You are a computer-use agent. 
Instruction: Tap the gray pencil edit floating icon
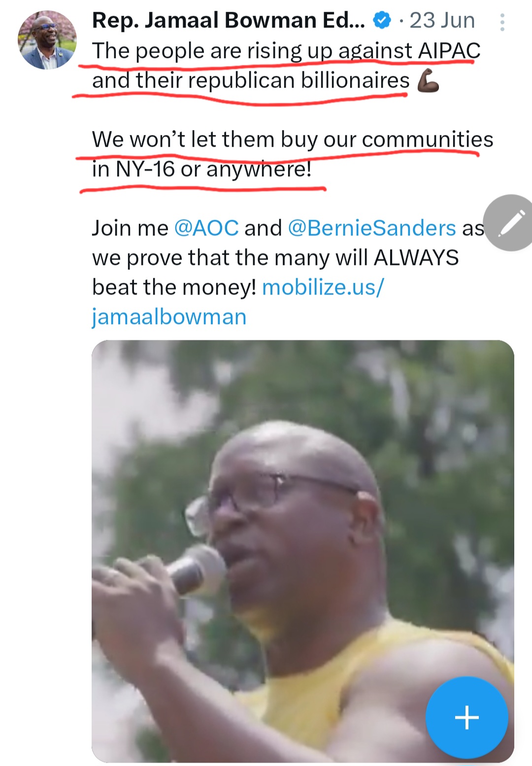509,223
